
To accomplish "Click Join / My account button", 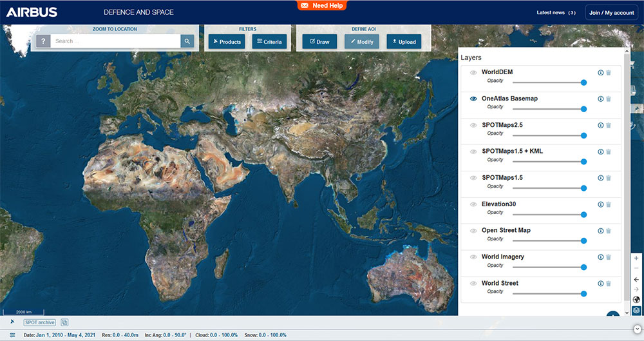I will point(611,13).
